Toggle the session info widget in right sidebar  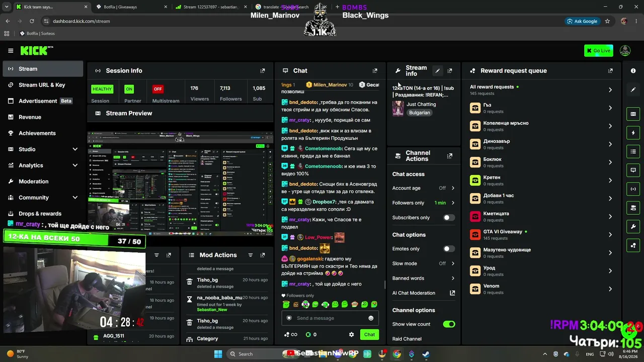633,189
